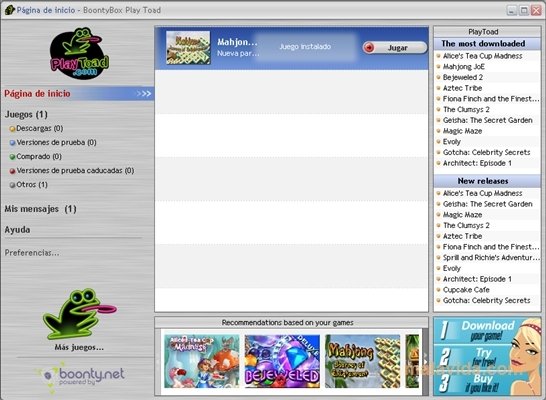Open Gotcha: Celebrity Secrets in most downloaded
This screenshot has height=400, width=546.
(x=486, y=152)
